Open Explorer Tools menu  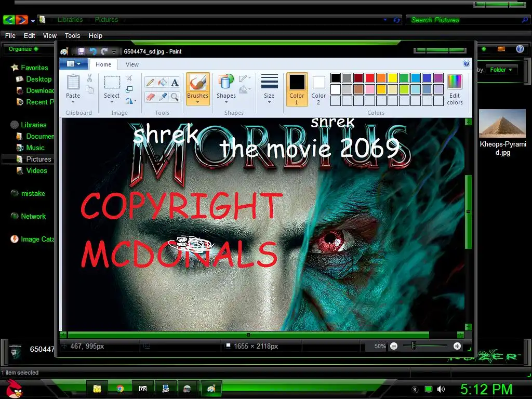click(72, 36)
